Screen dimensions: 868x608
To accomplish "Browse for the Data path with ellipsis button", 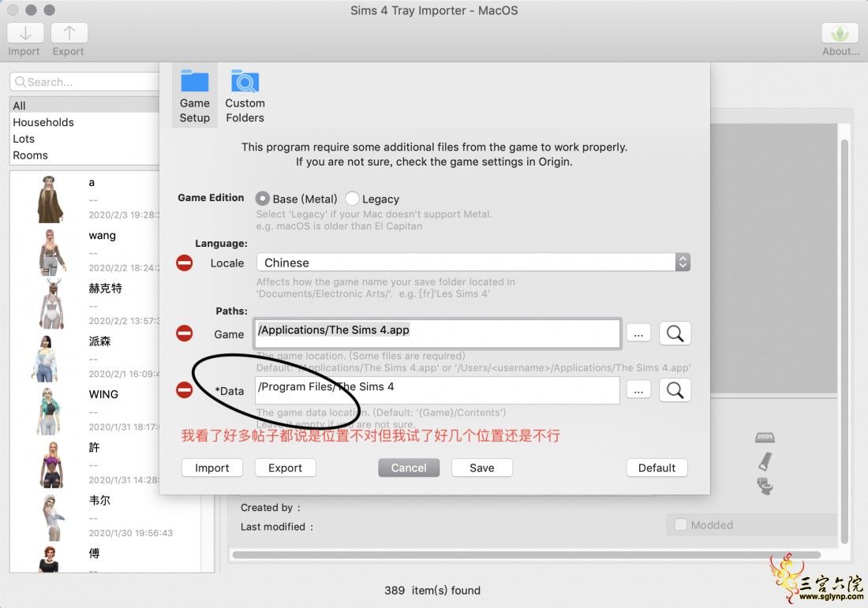I will point(638,390).
